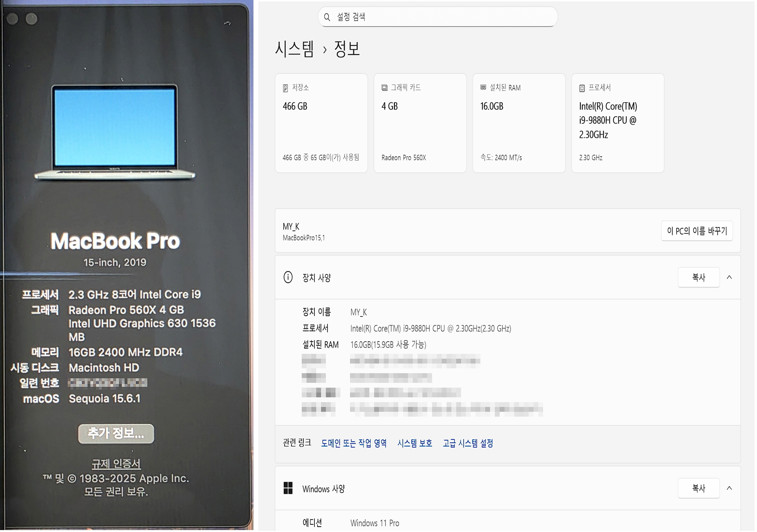Click the Windows logo icon beside Windows 사양
Screen dimensions: 757x532
click(x=288, y=489)
